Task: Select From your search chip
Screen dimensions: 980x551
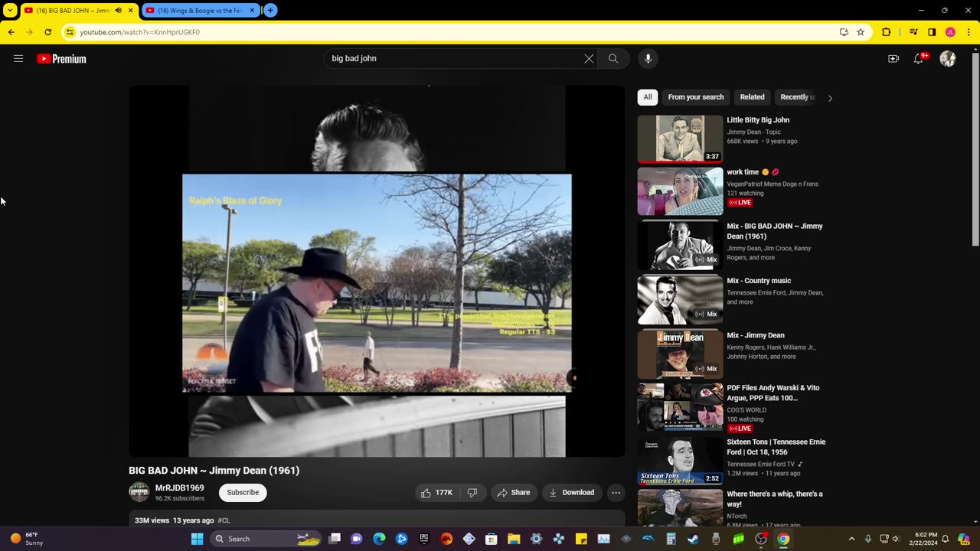Action: (x=695, y=97)
